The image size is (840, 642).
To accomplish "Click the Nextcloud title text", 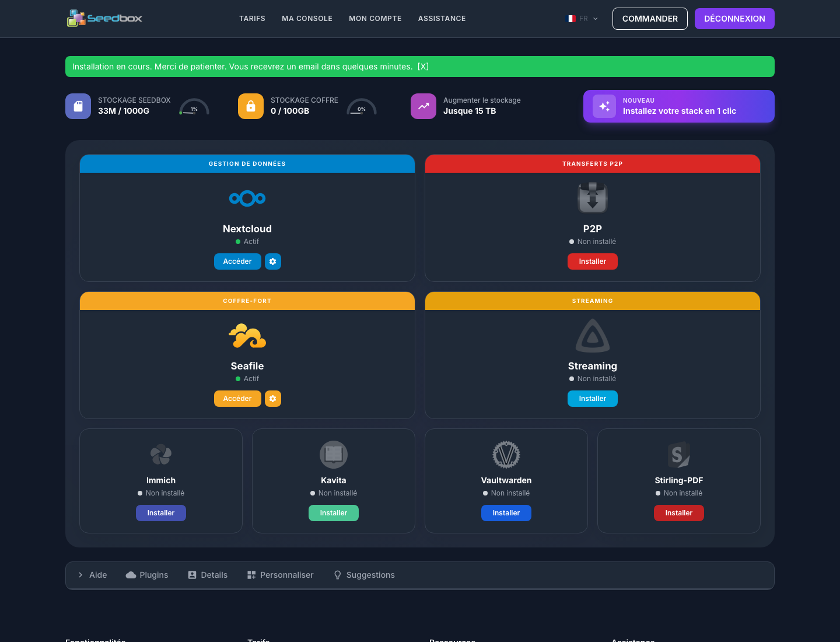I will (247, 229).
